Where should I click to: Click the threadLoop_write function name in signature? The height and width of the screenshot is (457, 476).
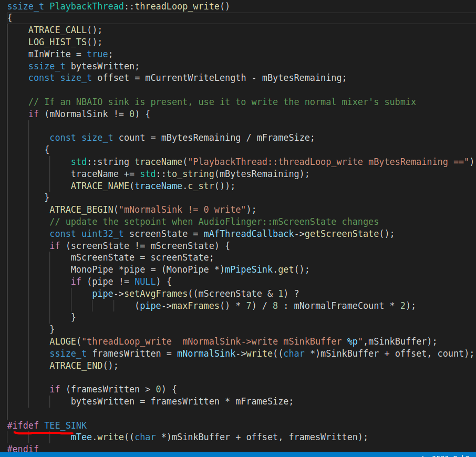point(177,6)
